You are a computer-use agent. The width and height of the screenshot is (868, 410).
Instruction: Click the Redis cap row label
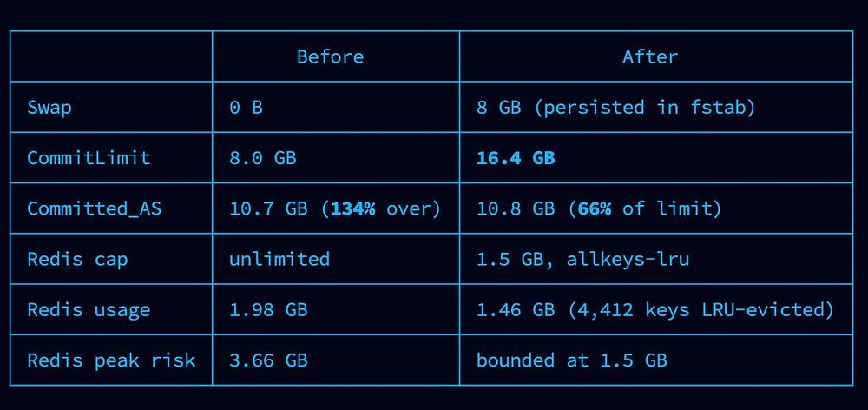tap(77, 260)
